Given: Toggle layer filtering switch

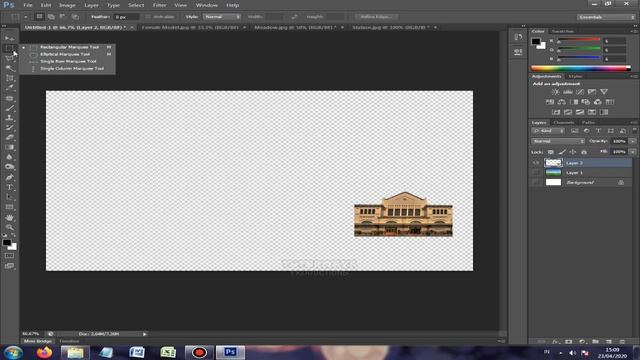Looking at the screenshot, I should (x=634, y=131).
